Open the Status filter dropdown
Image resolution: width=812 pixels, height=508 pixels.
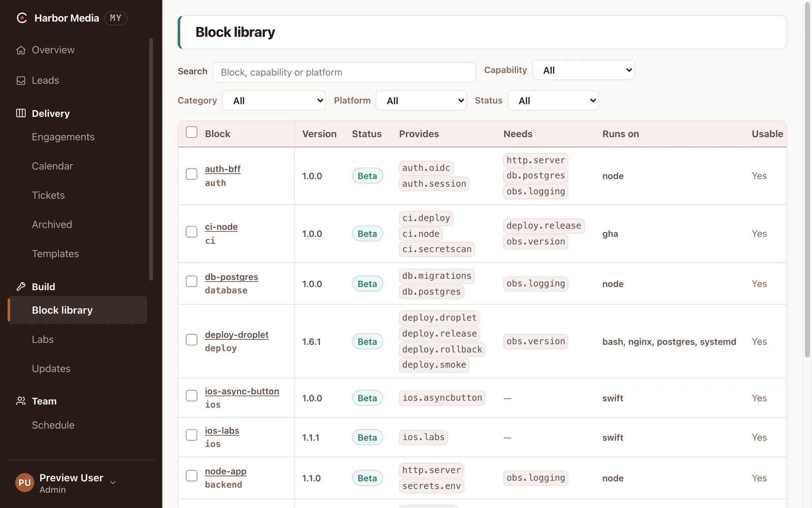point(553,101)
